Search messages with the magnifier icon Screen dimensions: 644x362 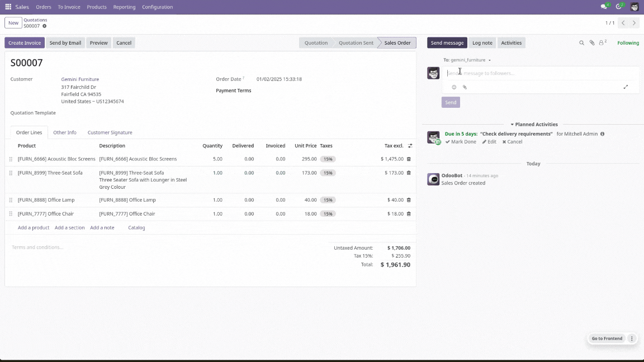pyautogui.click(x=581, y=42)
